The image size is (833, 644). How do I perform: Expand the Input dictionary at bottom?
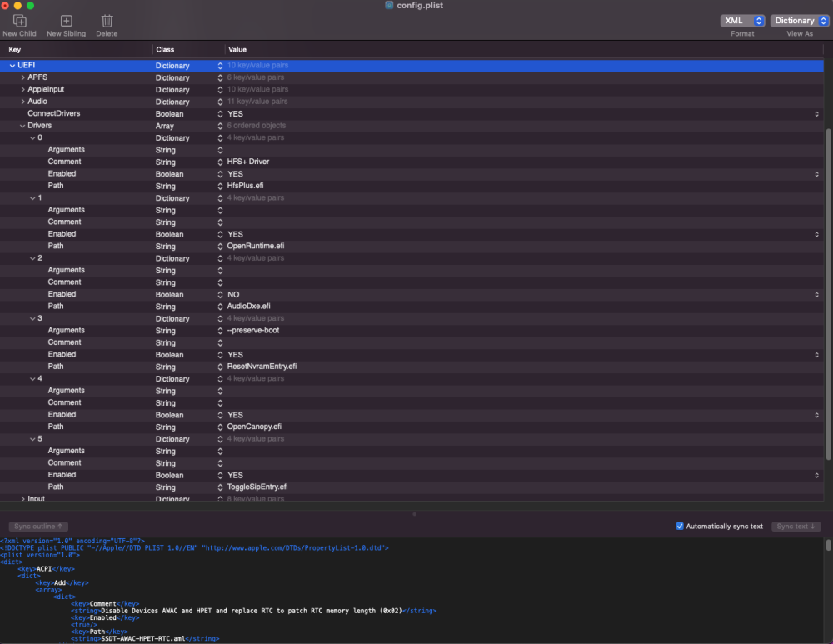click(22, 498)
